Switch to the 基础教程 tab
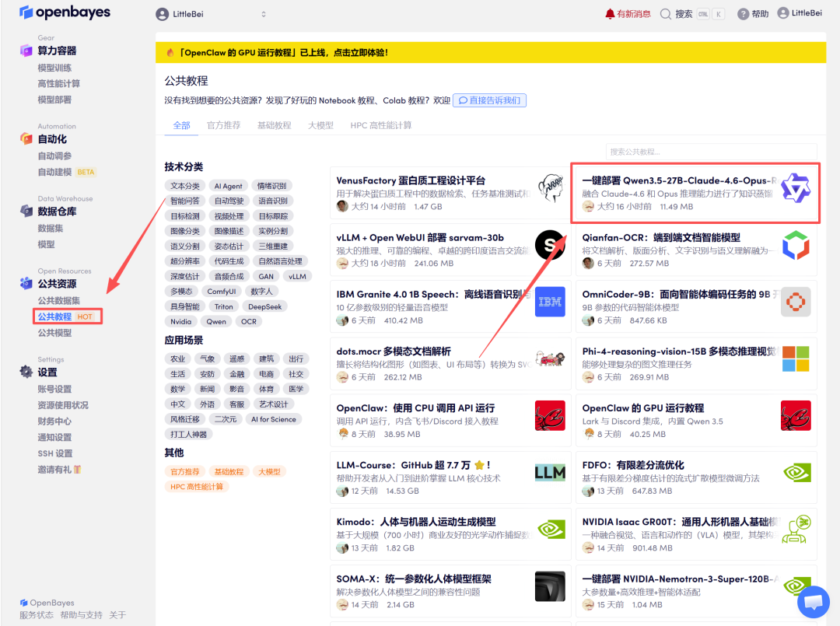 pos(274,125)
